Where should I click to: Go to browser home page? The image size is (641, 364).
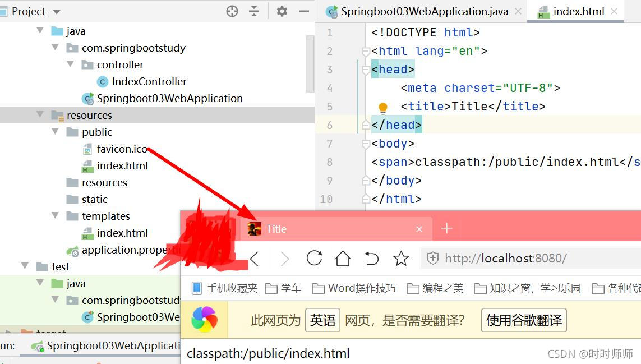click(343, 258)
